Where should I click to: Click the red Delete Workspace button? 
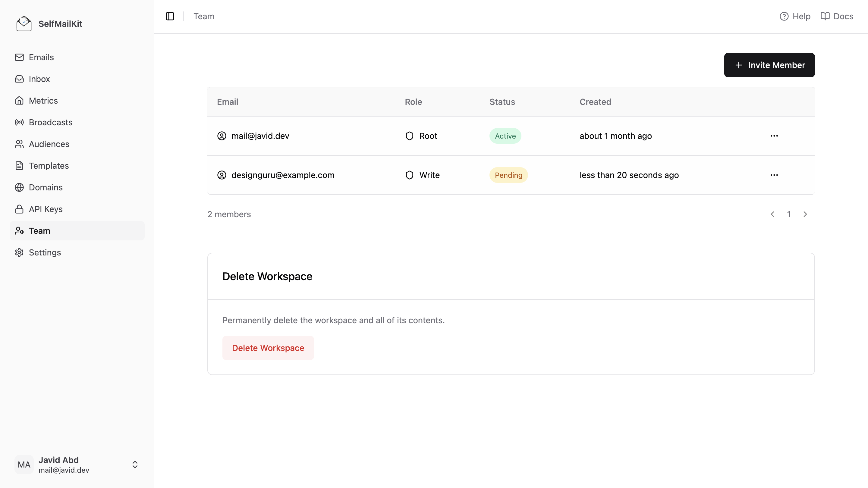268,348
